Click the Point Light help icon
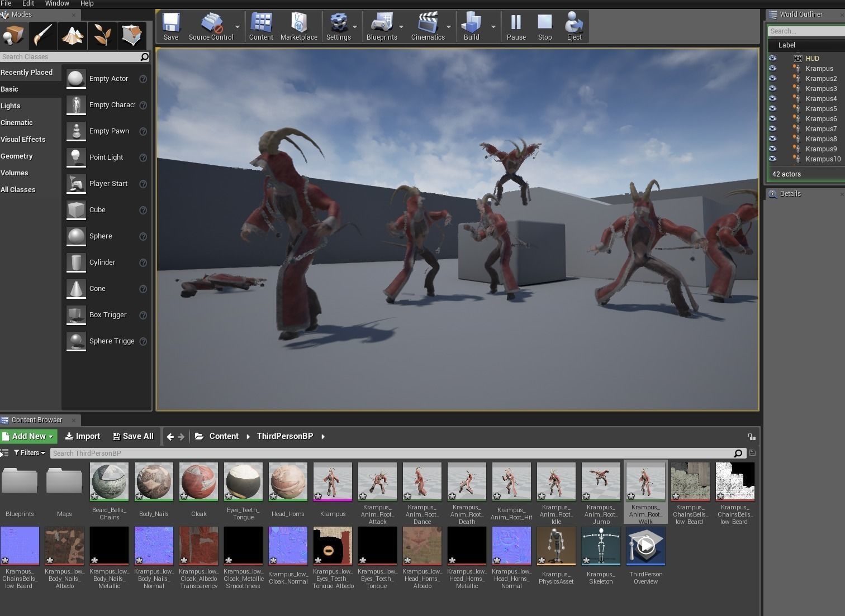The height and width of the screenshot is (616, 845). [x=143, y=158]
